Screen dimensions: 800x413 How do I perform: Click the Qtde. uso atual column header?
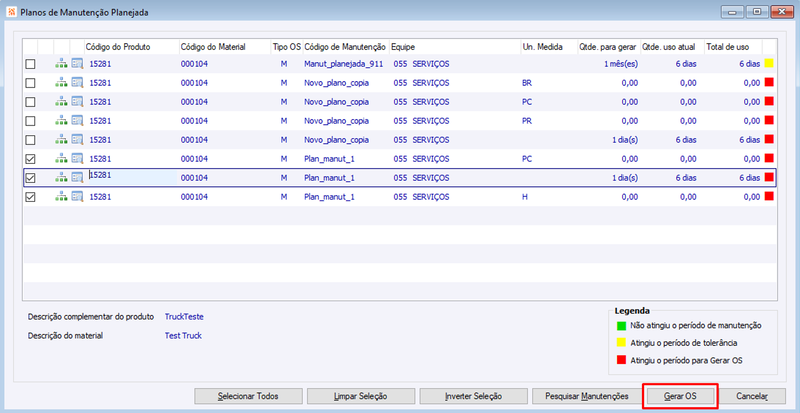[x=672, y=47]
